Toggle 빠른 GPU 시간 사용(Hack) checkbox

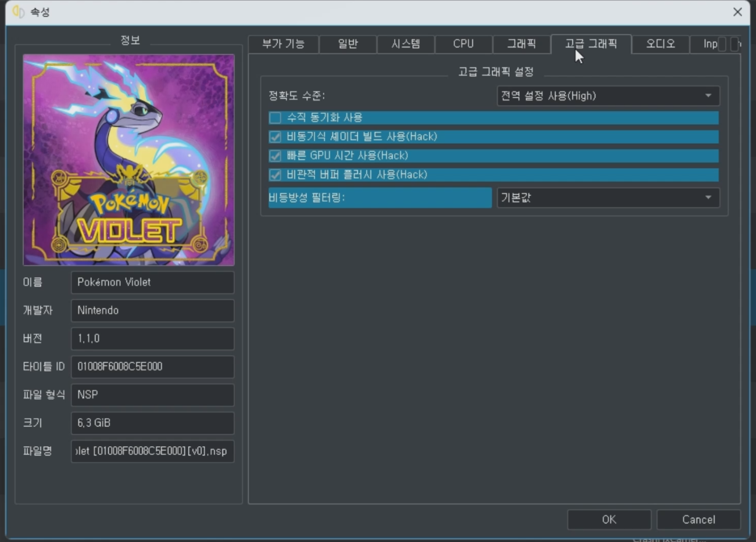point(275,156)
